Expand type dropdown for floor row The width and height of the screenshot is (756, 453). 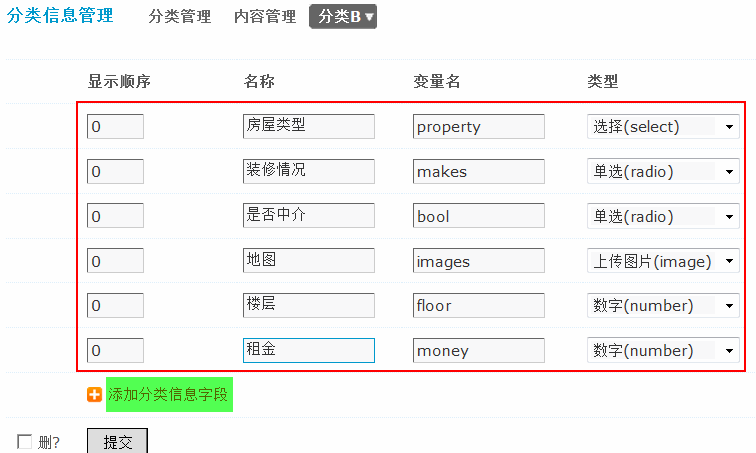[x=663, y=306]
